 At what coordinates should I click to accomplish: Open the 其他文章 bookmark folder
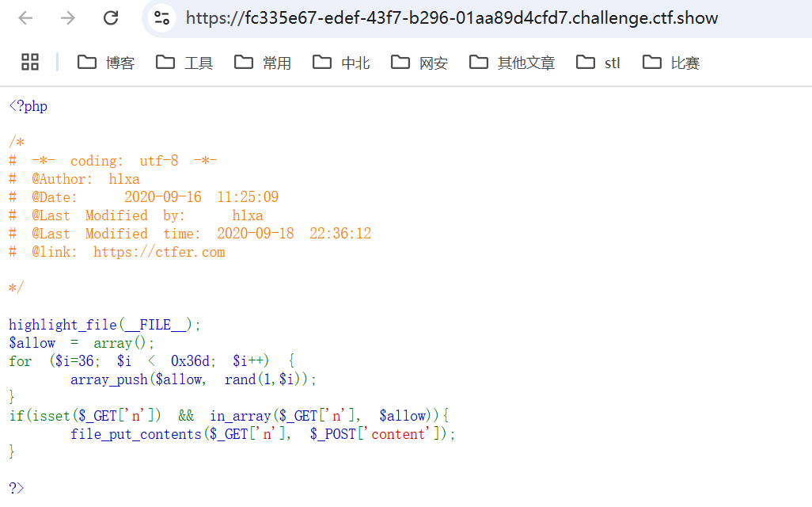(x=511, y=63)
